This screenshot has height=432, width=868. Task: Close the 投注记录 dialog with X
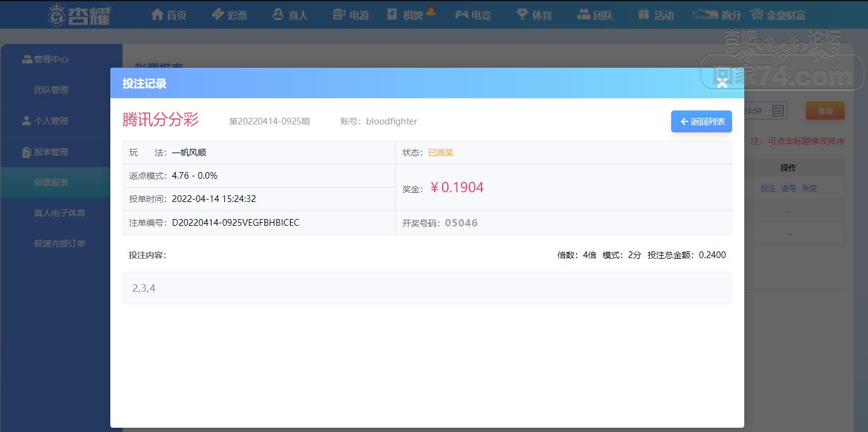point(722,83)
